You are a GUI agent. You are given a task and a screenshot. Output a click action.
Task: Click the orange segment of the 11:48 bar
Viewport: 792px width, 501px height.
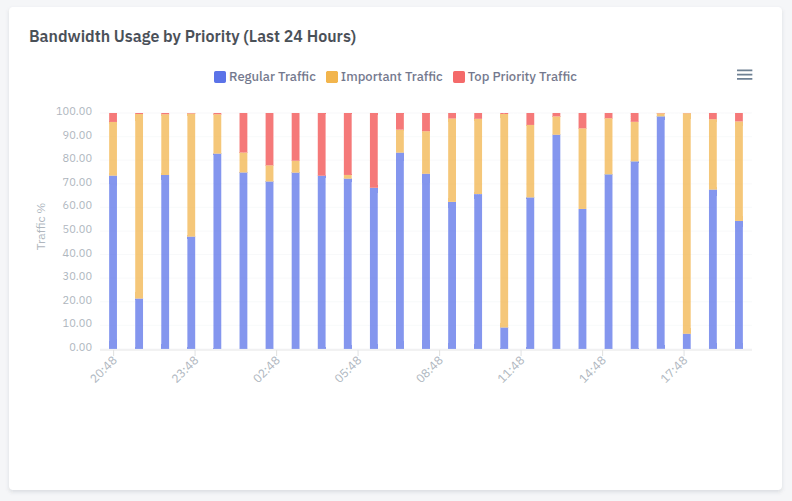point(504,220)
